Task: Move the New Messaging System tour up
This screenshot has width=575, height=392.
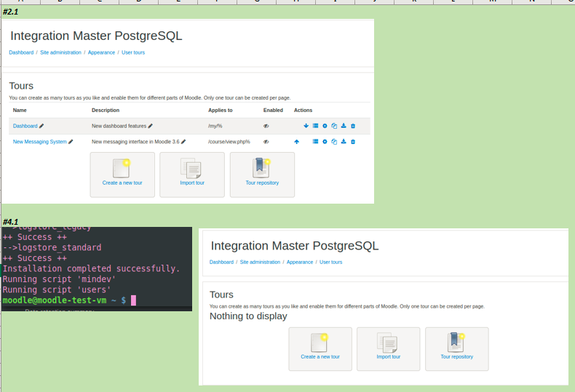Action: pyautogui.click(x=297, y=141)
